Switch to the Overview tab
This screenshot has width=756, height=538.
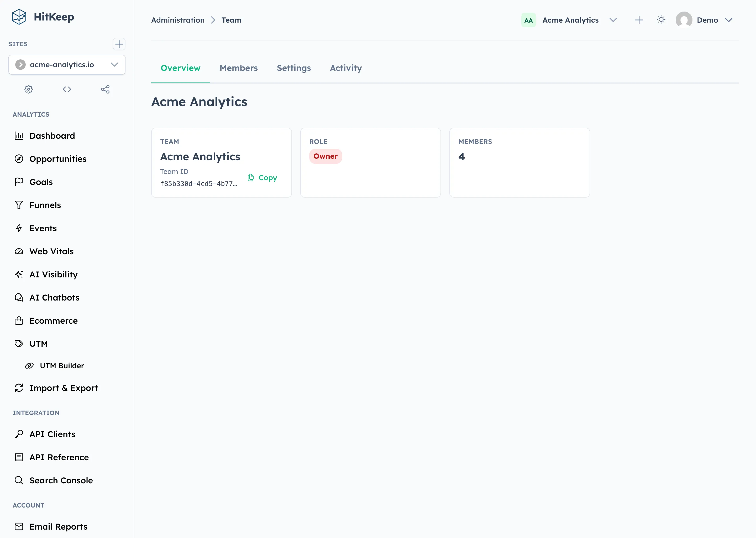point(180,68)
